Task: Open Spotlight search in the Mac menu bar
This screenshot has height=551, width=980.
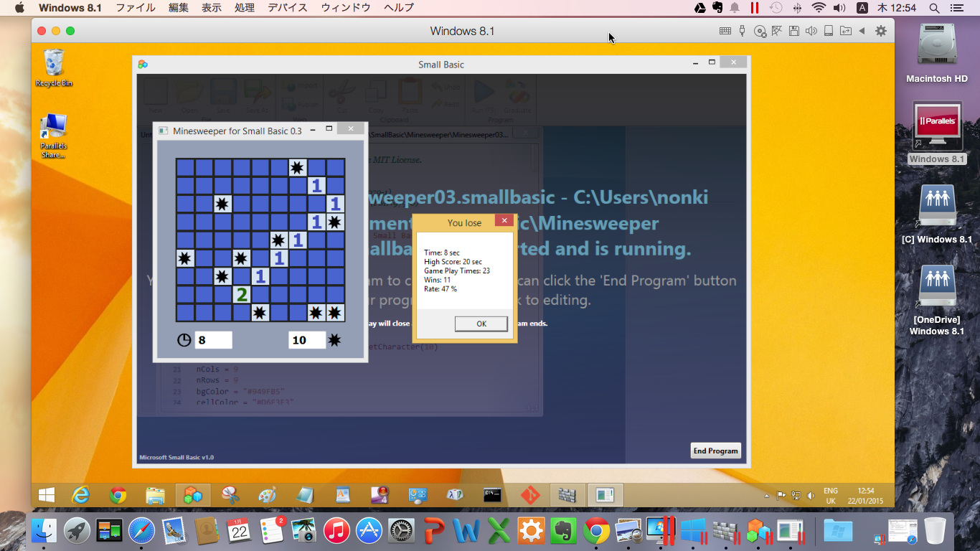Action: tap(934, 8)
